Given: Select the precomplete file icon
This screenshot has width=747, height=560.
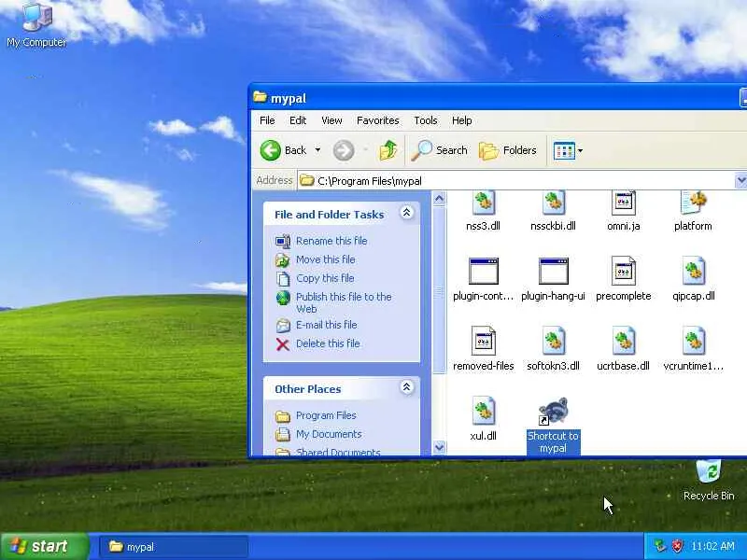Looking at the screenshot, I should 623,271.
